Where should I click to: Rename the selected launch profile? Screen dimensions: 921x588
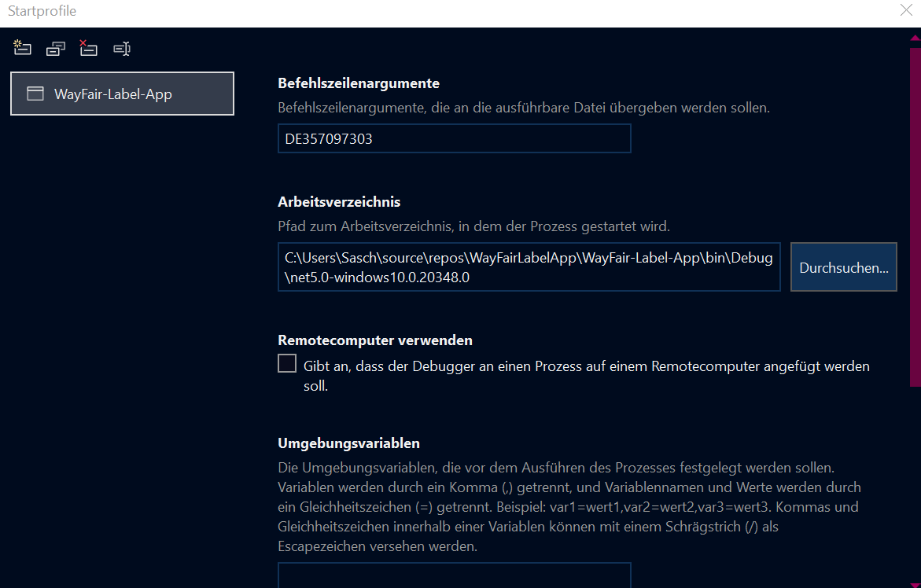pyautogui.click(x=122, y=49)
